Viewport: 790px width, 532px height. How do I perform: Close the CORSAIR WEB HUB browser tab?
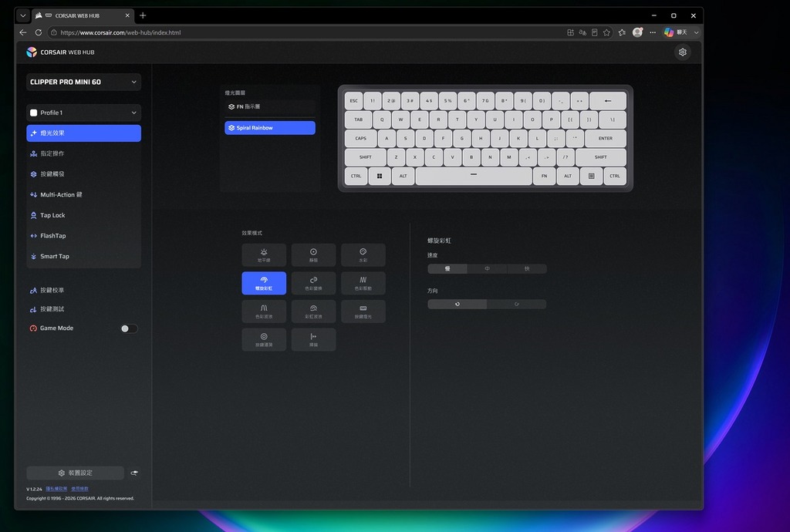[127, 15]
